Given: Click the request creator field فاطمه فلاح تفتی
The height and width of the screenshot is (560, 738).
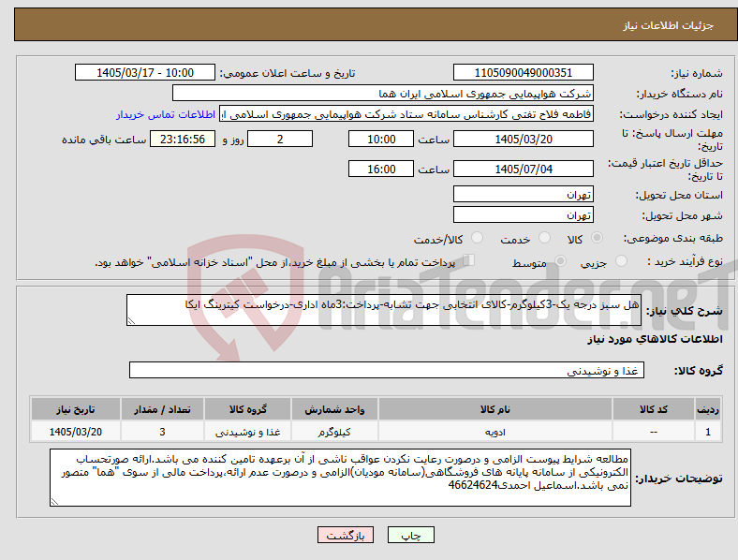Looking at the screenshot, I should [406, 114].
